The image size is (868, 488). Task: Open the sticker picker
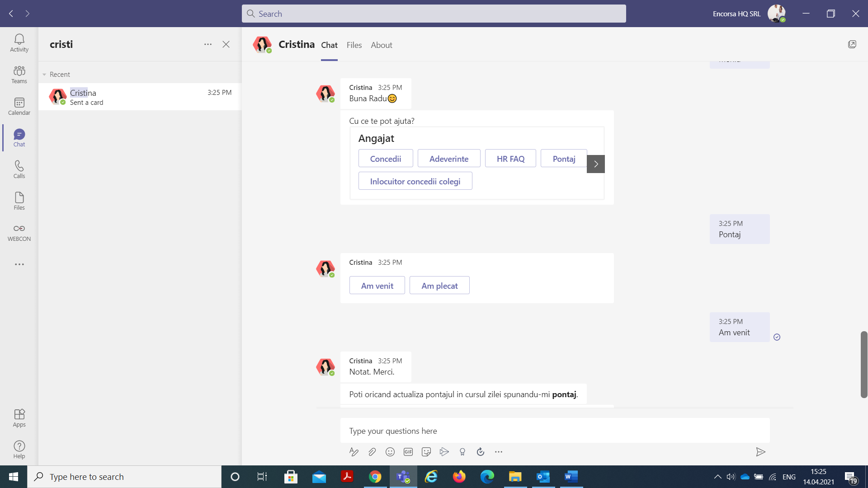426,452
